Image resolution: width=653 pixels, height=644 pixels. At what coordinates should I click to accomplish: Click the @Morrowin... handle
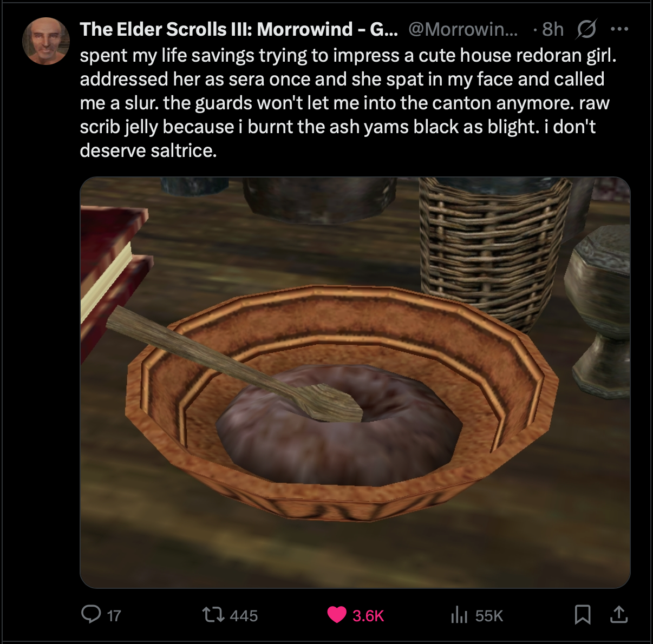pos(463,29)
